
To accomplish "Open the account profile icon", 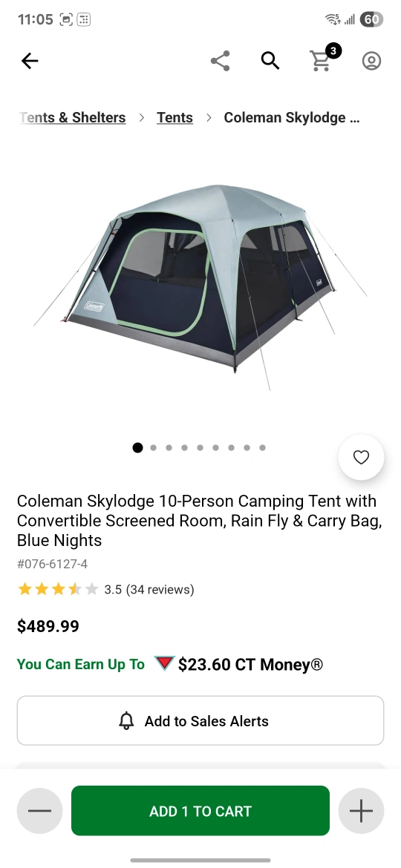I will pos(371,61).
